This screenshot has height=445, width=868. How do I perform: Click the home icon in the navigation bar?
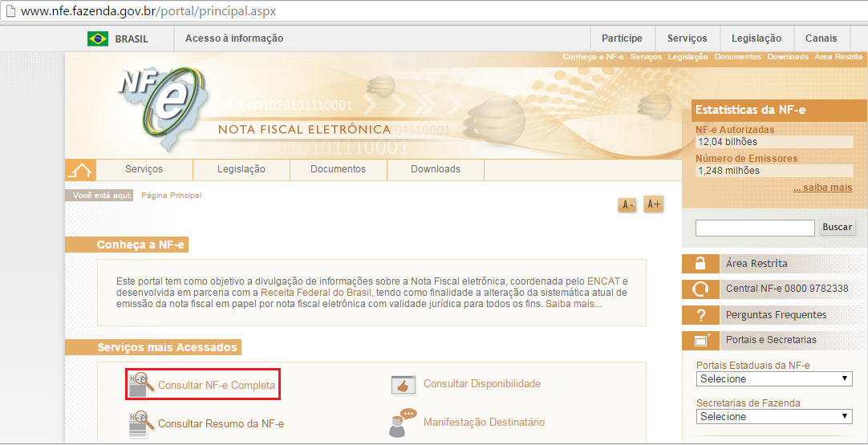(80, 170)
